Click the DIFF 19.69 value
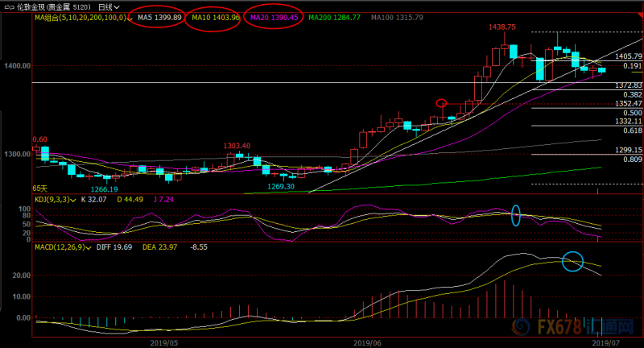 [x=114, y=247]
